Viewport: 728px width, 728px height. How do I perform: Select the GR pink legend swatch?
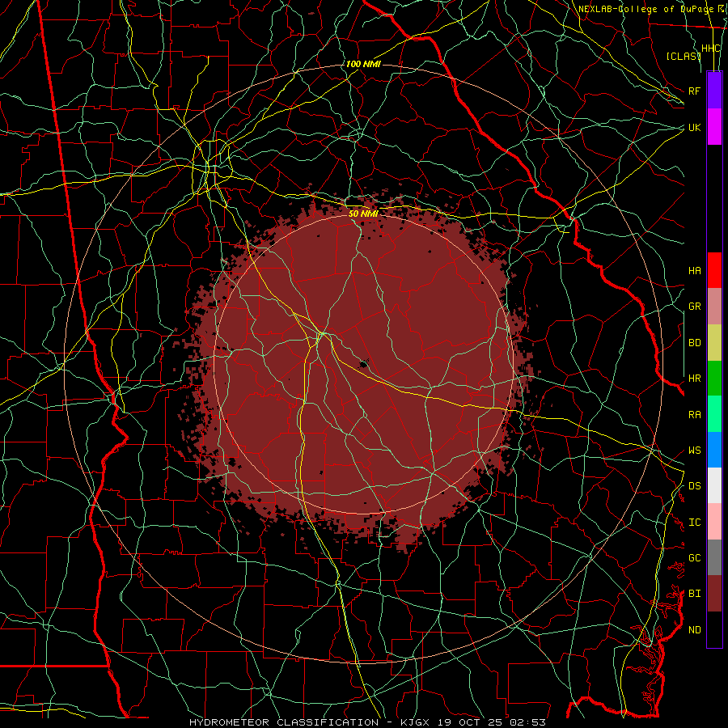point(714,307)
